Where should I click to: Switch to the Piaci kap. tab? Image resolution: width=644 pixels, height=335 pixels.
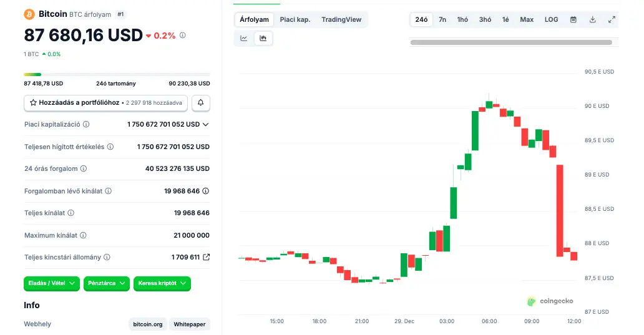coord(295,20)
